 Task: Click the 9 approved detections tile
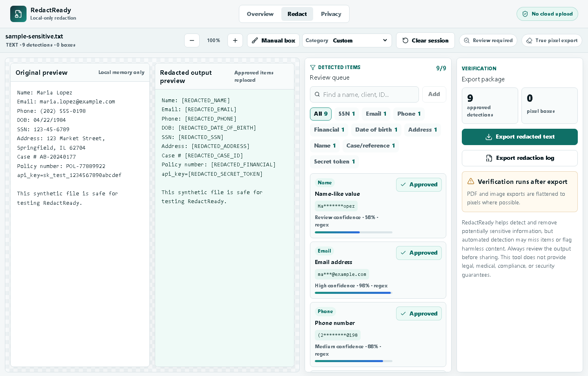click(x=490, y=105)
